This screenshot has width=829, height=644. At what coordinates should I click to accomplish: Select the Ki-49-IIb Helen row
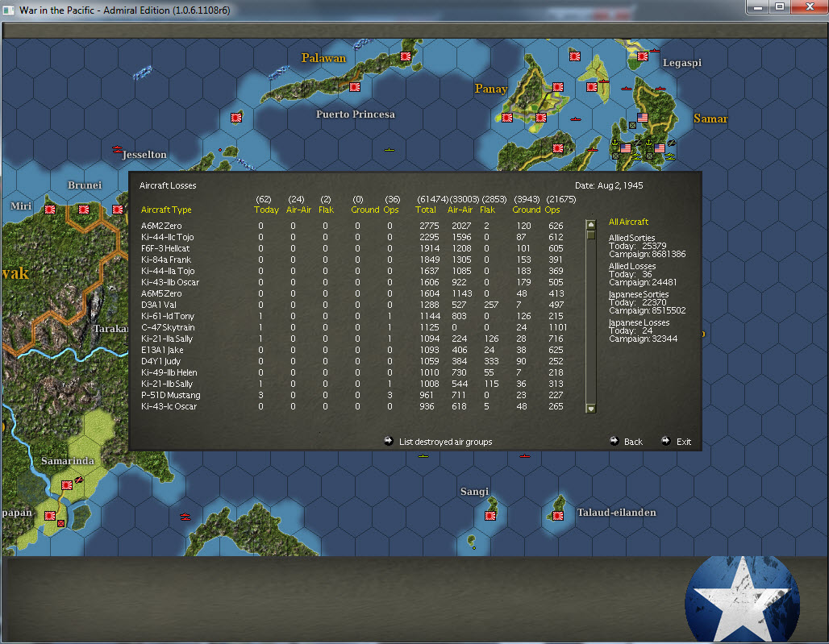tap(354, 372)
